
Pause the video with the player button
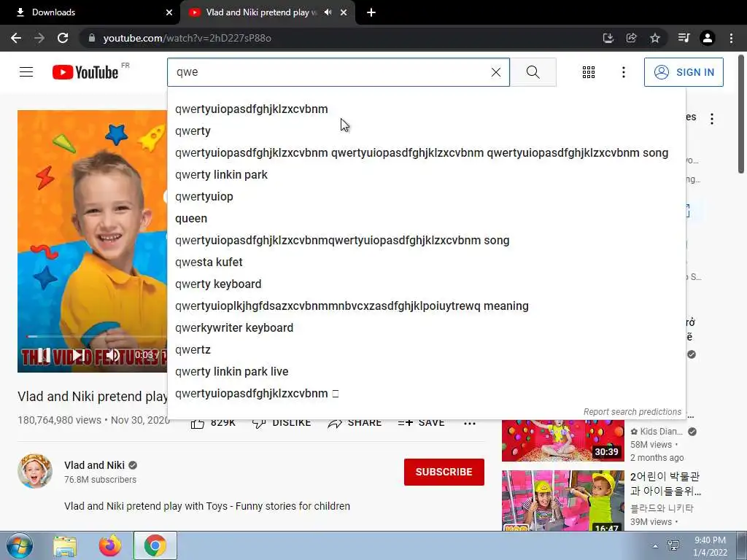click(44, 355)
